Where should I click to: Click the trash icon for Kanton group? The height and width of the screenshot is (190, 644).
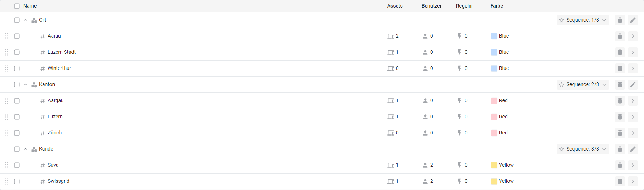[620, 85]
